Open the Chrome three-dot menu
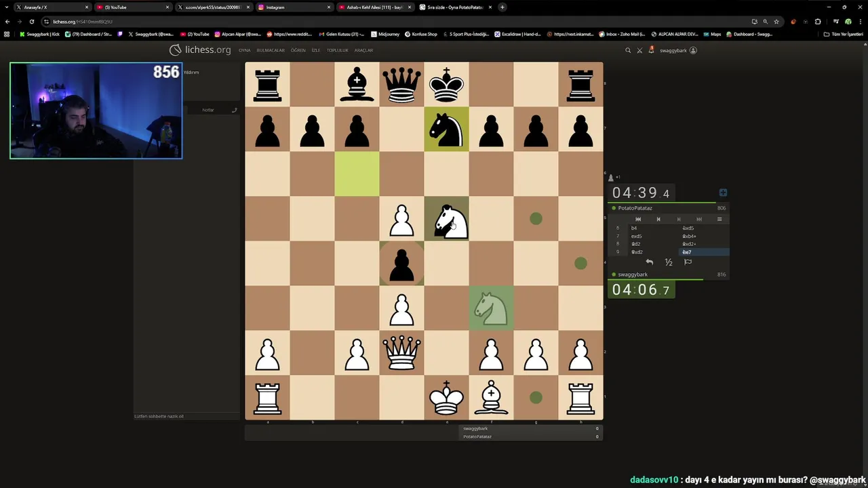The width and height of the screenshot is (868, 488). click(x=861, y=22)
